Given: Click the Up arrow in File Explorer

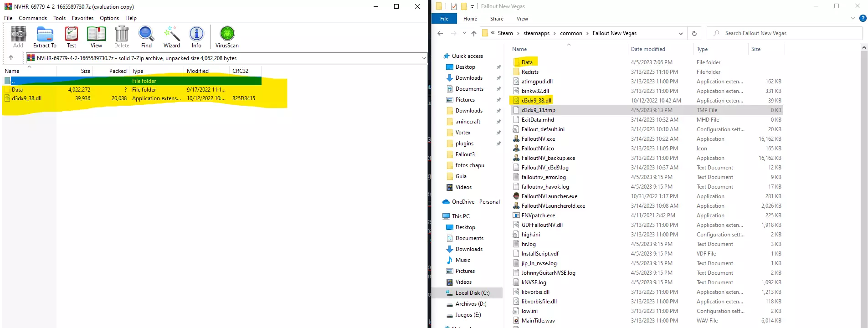Looking at the screenshot, I should [x=474, y=33].
